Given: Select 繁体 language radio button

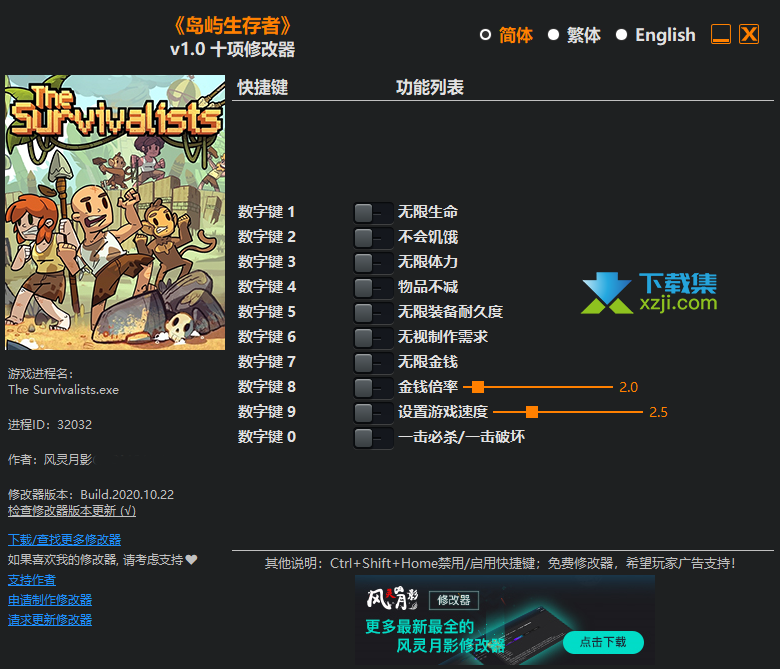Looking at the screenshot, I should pyautogui.click(x=553, y=35).
